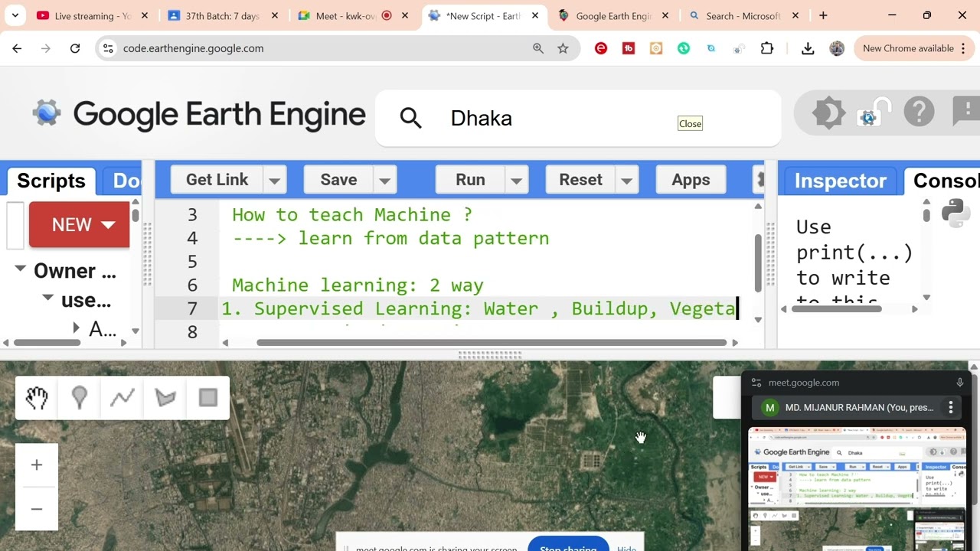Collapse the use... repository folder
Viewport: 980px width, 551px height.
pyautogui.click(x=47, y=298)
